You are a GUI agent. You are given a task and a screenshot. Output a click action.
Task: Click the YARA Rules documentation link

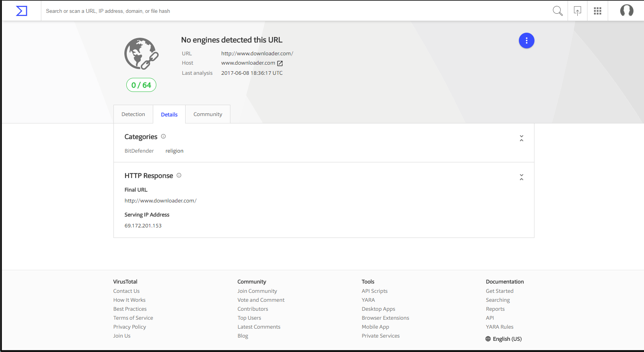[x=499, y=327]
